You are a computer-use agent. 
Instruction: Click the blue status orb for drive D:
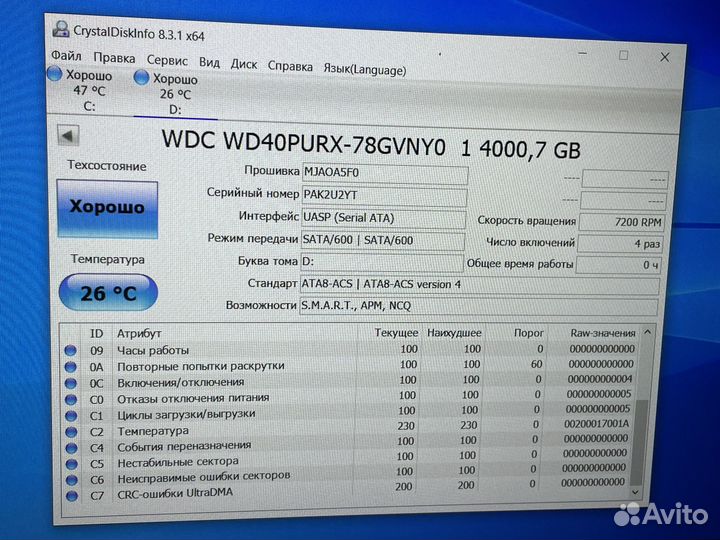(x=141, y=77)
